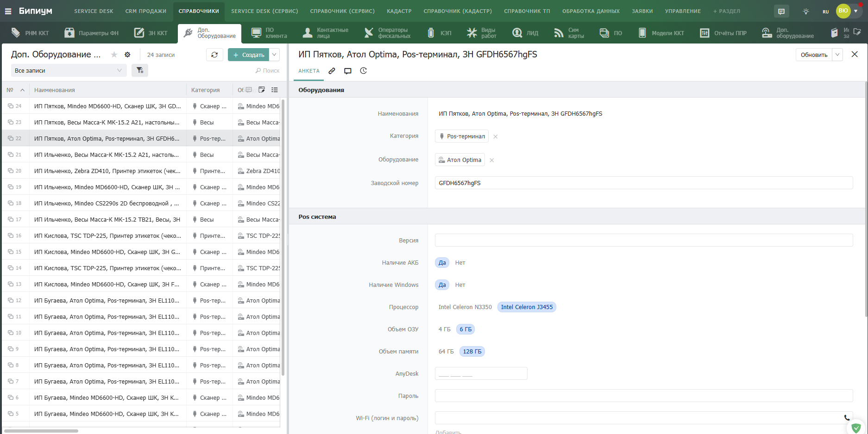Focus the Версия input field

pos(644,241)
